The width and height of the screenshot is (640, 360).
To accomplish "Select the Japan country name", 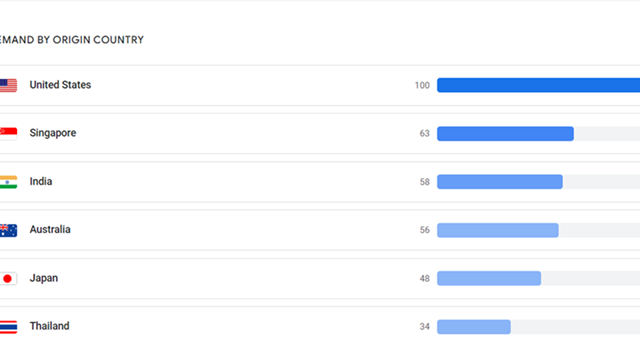I will click(44, 278).
